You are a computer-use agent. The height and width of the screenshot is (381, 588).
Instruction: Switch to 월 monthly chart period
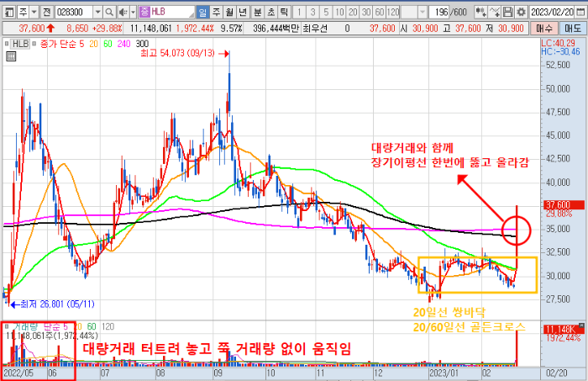pyautogui.click(x=229, y=13)
